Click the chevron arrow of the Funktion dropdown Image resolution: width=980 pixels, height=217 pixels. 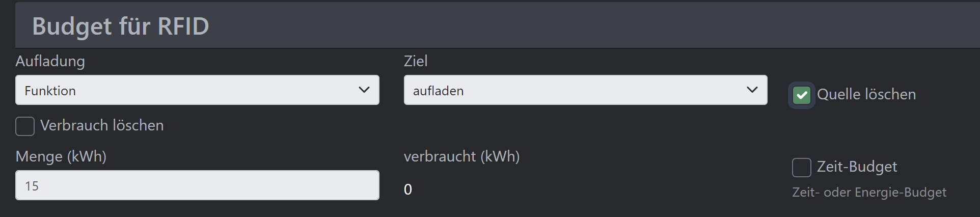pos(364,90)
